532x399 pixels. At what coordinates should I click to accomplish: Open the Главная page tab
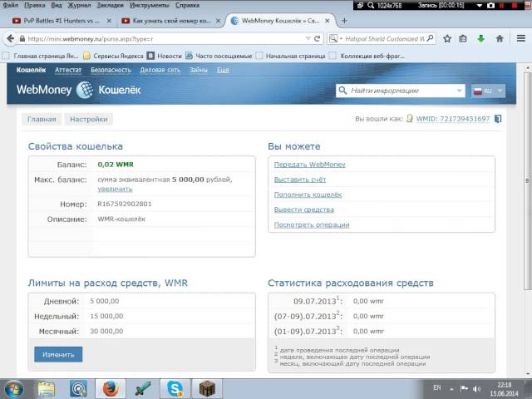[42, 119]
